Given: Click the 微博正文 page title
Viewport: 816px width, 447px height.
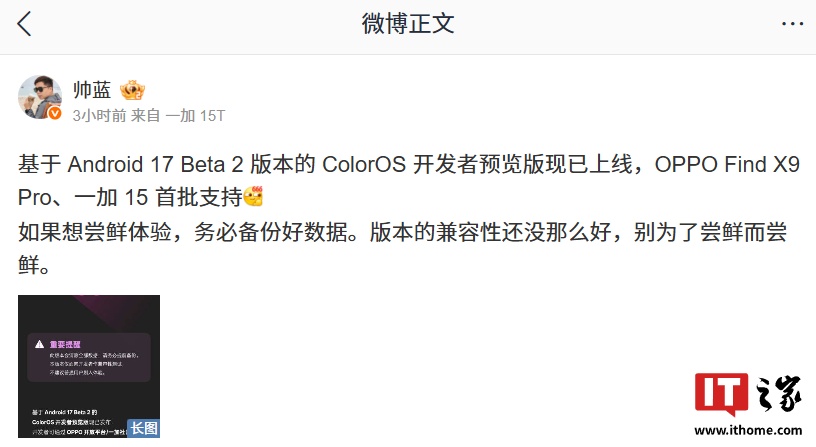Looking at the screenshot, I should [408, 24].
